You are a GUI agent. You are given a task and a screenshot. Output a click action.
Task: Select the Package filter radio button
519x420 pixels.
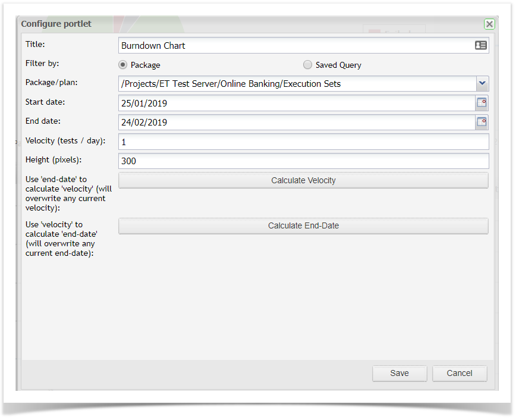pos(123,65)
